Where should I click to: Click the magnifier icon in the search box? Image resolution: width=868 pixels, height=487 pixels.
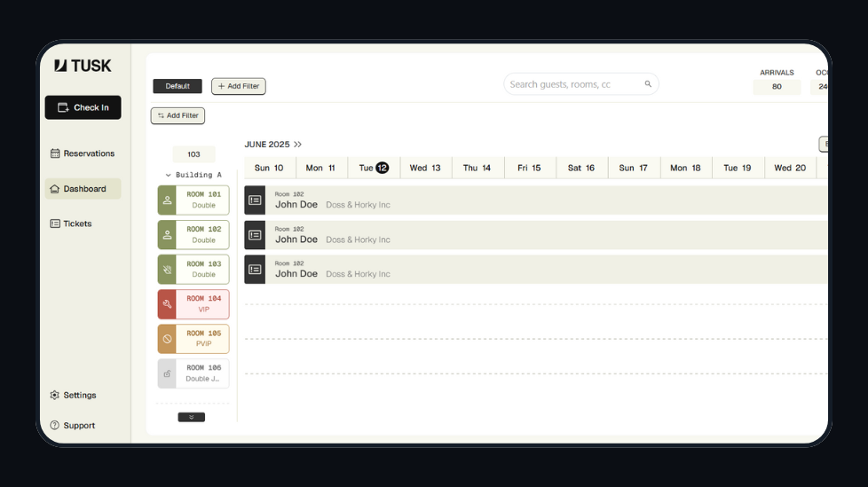(648, 84)
